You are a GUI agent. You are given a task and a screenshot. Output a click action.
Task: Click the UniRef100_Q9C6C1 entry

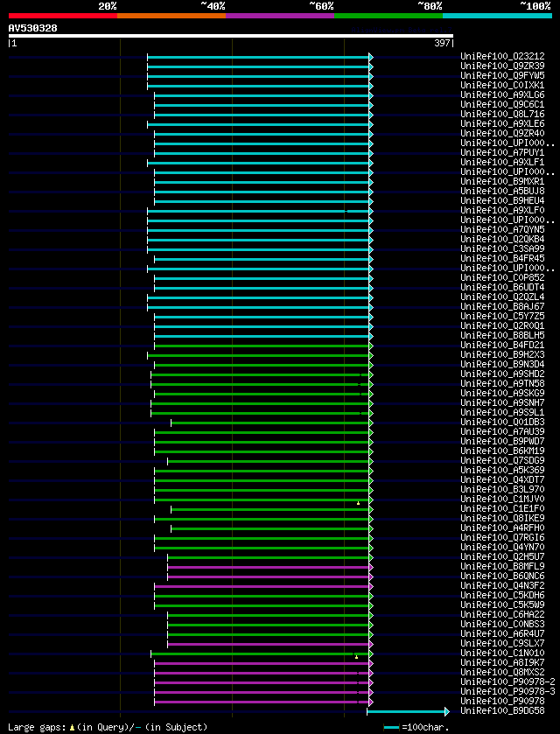click(x=502, y=104)
